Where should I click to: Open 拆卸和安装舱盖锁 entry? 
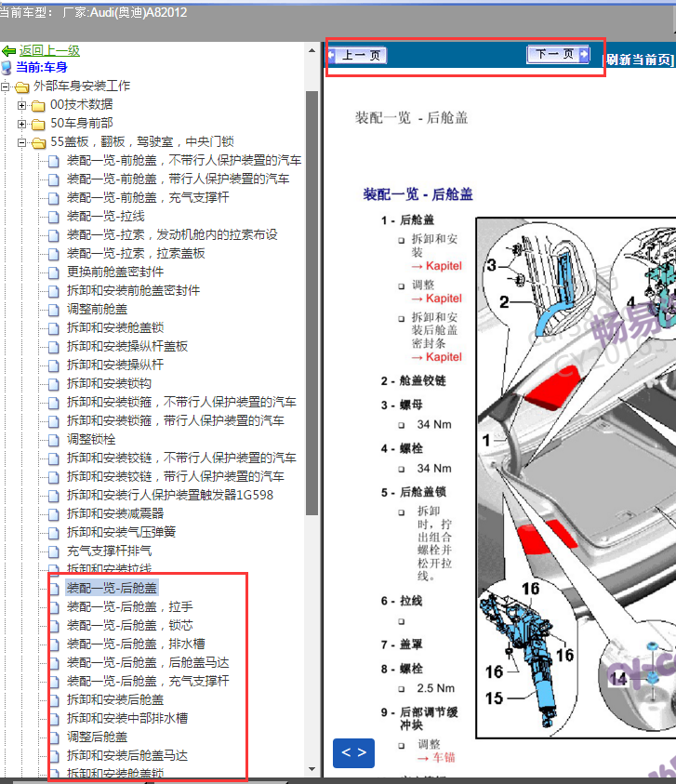pyautogui.click(x=115, y=327)
